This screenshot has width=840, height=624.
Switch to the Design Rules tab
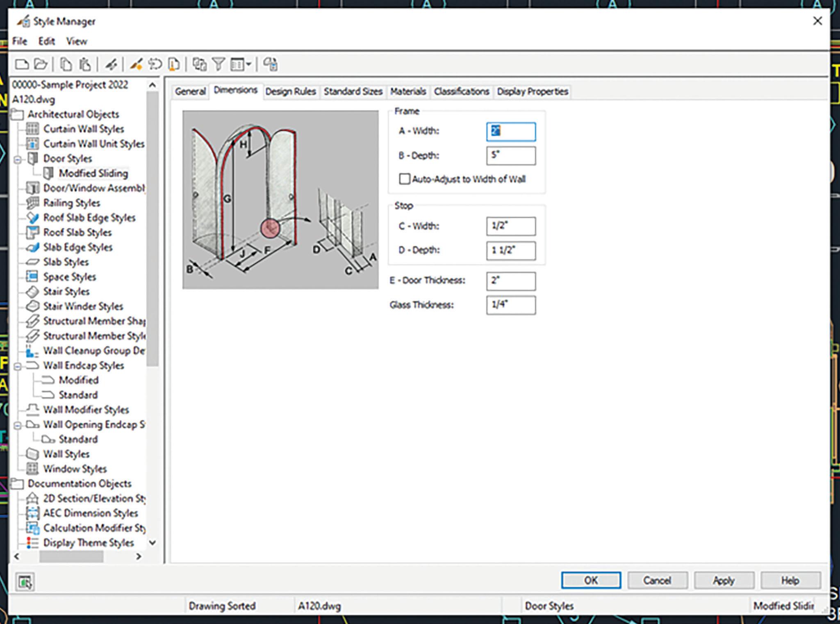coord(291,91)
